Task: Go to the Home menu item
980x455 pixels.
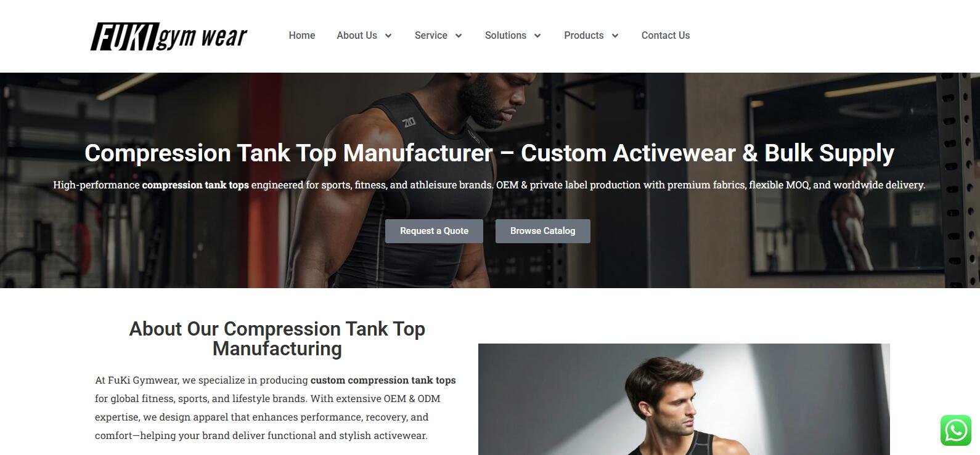Action: (x=302, y=36)
